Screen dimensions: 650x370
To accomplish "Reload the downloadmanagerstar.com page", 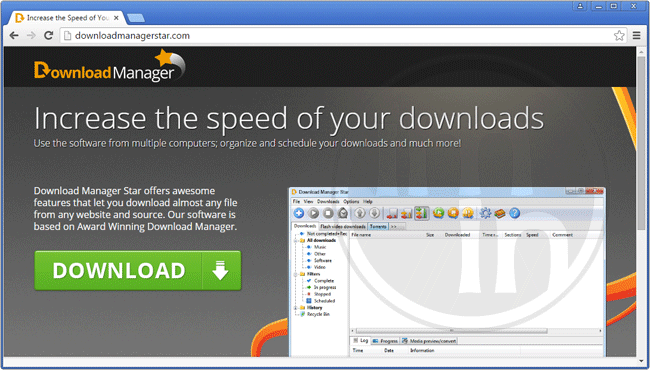I will pos(49,36).
